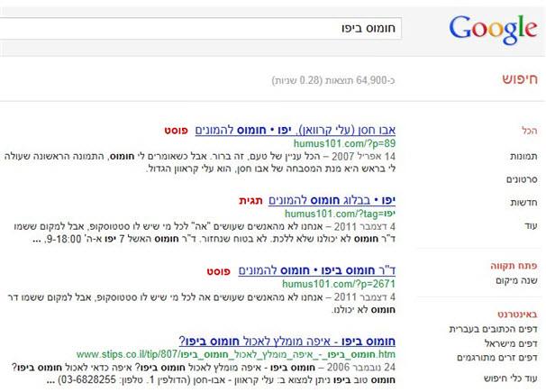This screenshot has height=392, width=546.
Task: Click the results count text 64,900
Action: [333, 80]
